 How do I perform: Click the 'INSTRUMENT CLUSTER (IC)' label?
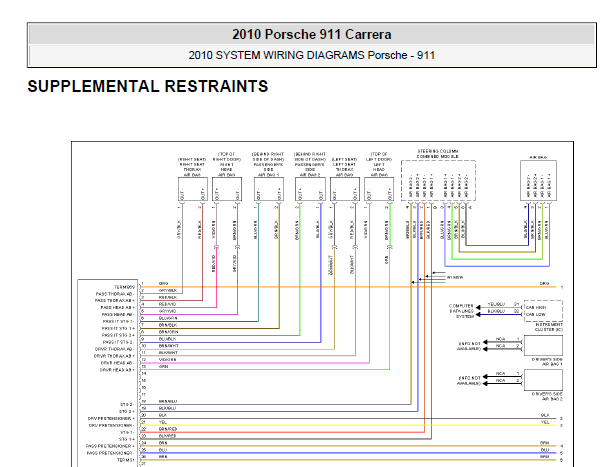tap(549, 327)
